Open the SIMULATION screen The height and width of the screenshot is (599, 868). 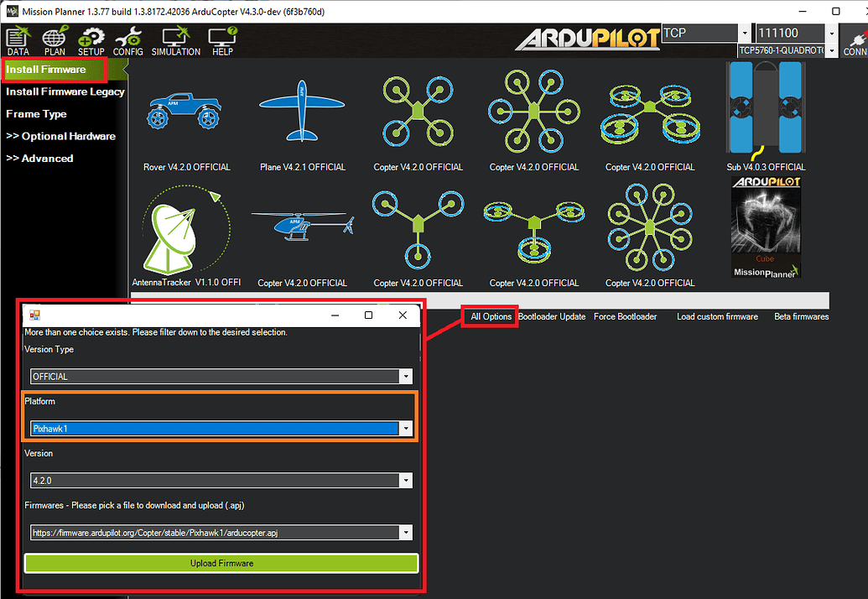(x=175, y=41)
